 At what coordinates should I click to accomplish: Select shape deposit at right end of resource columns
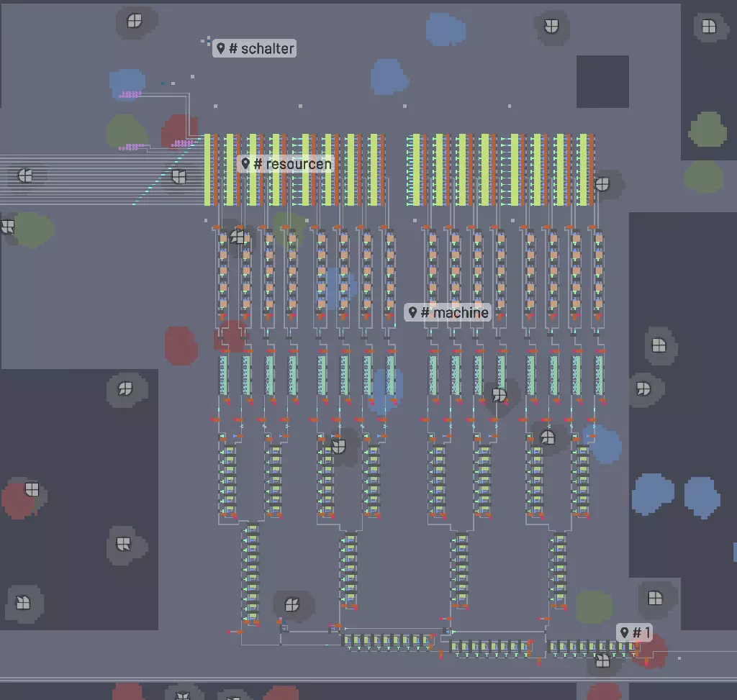pos(602,184)
